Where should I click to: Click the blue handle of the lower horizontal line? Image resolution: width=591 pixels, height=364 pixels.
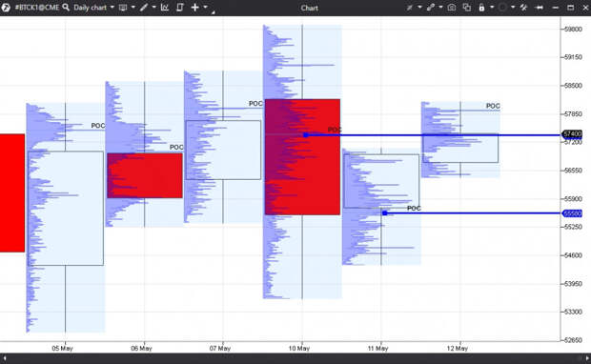pos(384,213)
